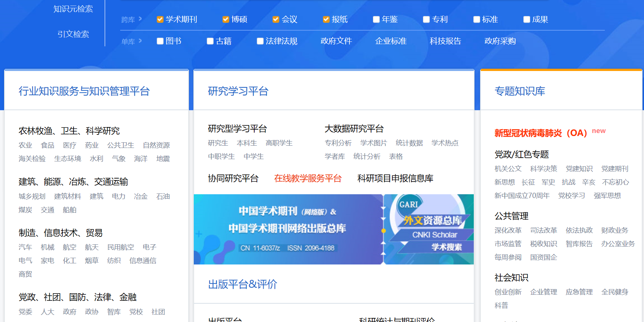The height and width of the screenshot is (322, 644).
Task: Switch to 知识元检索 tab
Action: point(73,9)
